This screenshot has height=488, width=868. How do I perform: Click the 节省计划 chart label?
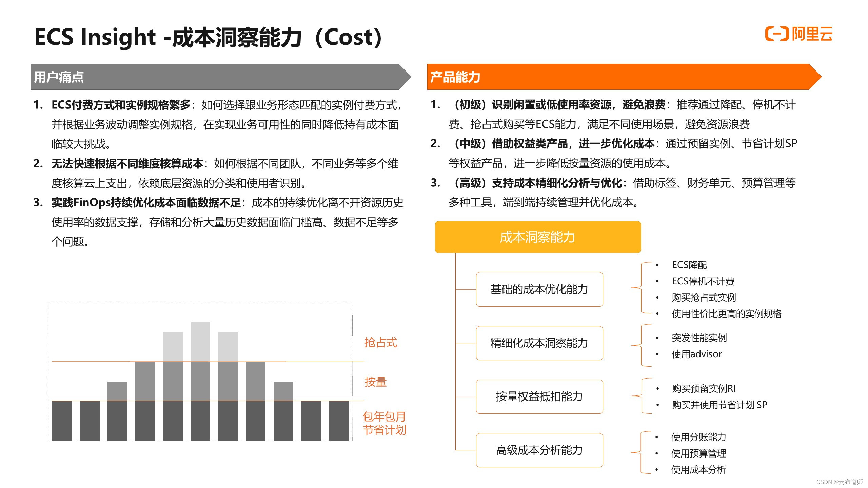tap(384, 430)
